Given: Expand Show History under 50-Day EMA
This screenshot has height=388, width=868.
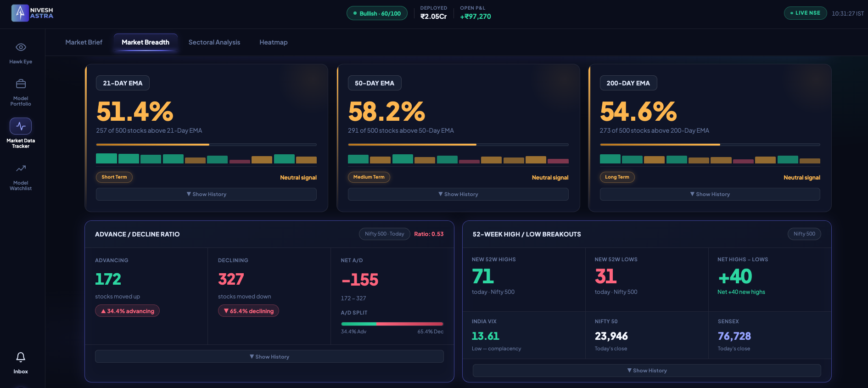Looking at the screenshot, I should click(x=458, y=194).
